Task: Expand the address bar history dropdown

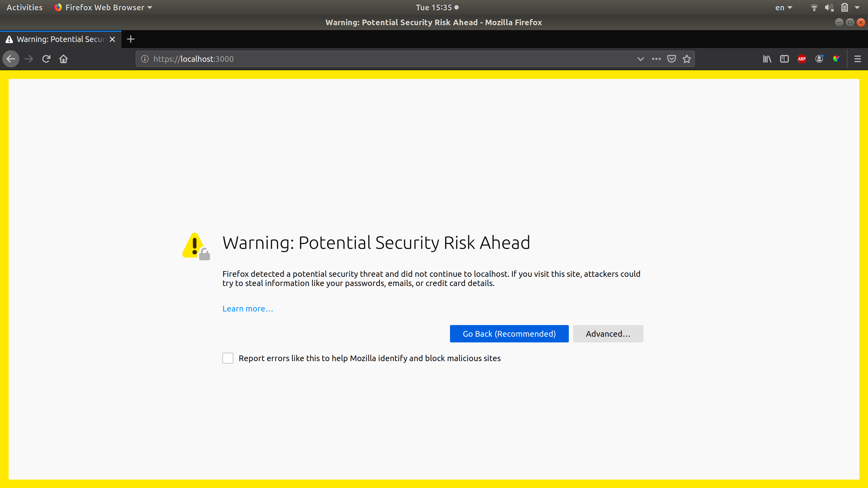Action: (640, 59)
